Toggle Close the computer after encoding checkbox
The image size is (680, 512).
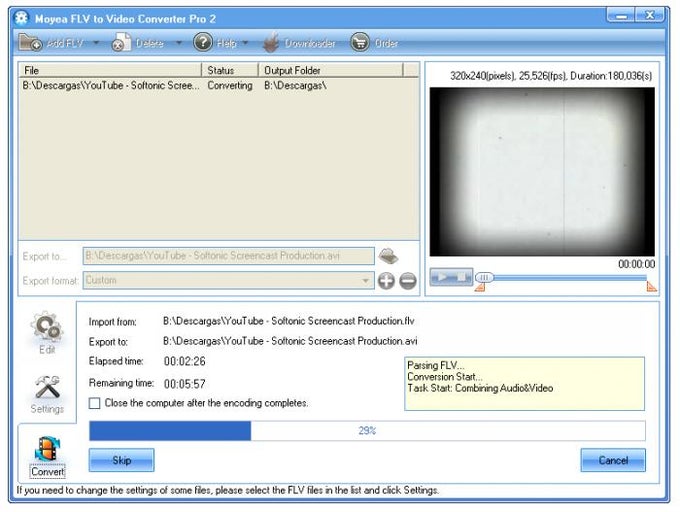94,403
